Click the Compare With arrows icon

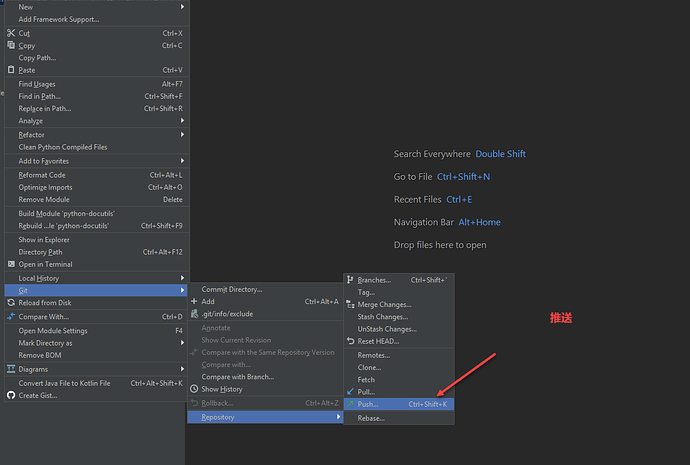[11, 316]
